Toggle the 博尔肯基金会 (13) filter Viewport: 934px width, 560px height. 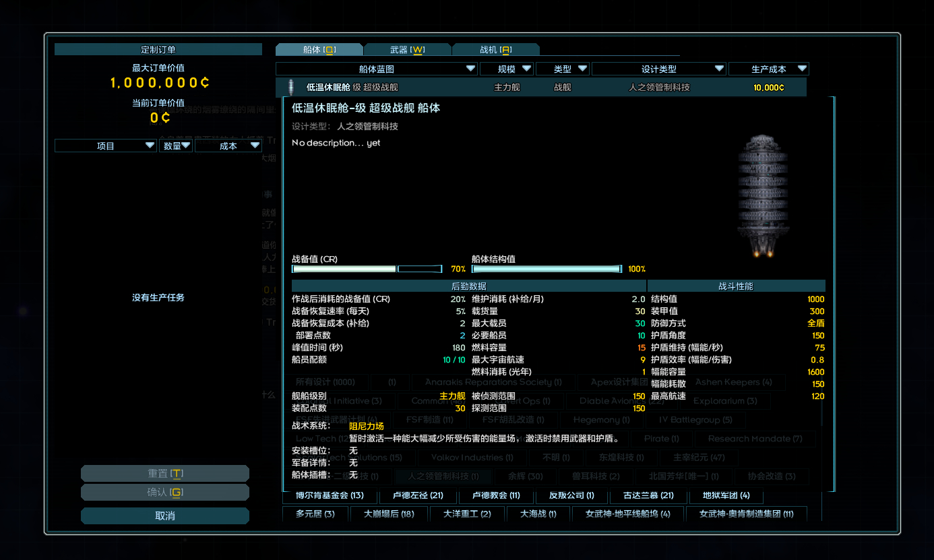click(330, 495)
